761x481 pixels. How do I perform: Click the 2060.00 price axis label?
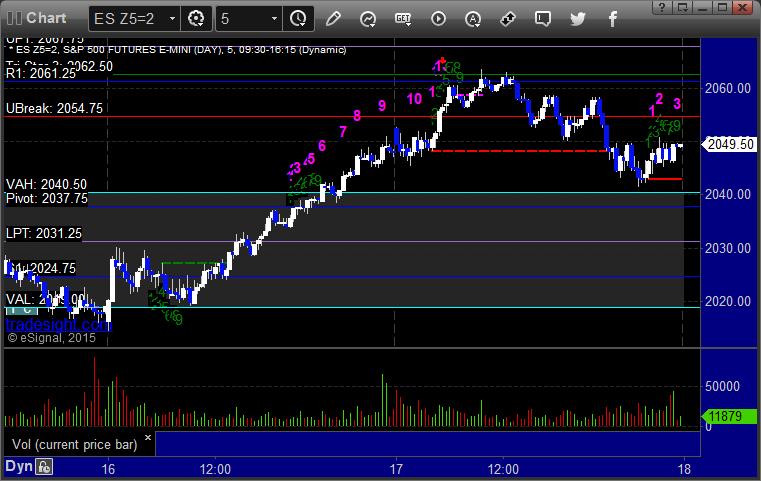728,88
